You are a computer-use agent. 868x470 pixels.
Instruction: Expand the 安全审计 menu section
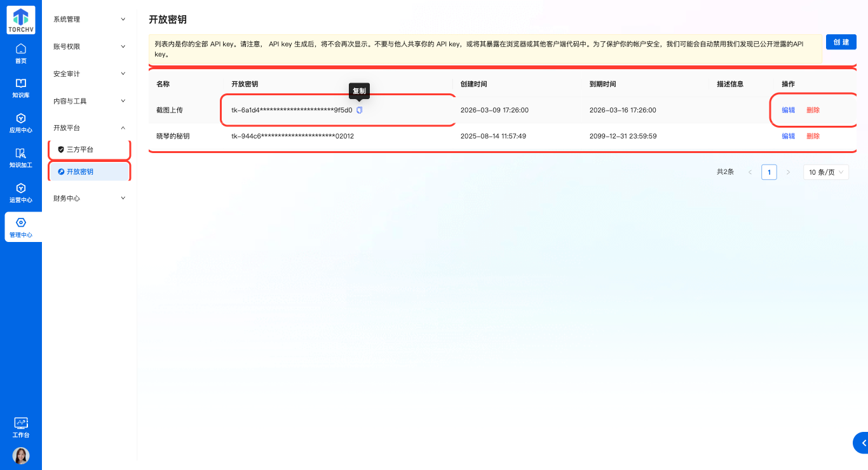coord(89,74)
